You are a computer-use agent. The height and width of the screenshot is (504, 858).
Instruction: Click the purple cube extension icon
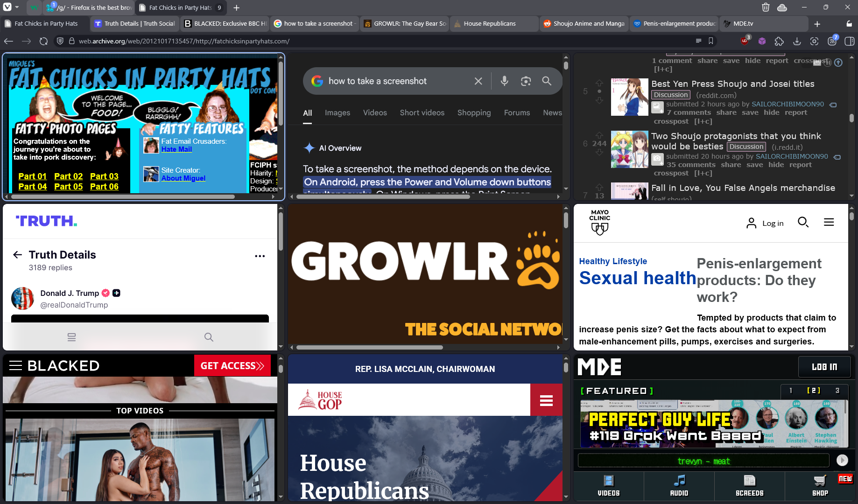coord(762,41)
